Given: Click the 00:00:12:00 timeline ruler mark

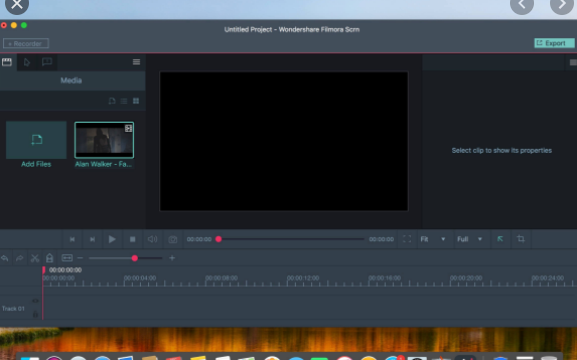Looking at the screenshot, I should point(303,278).
